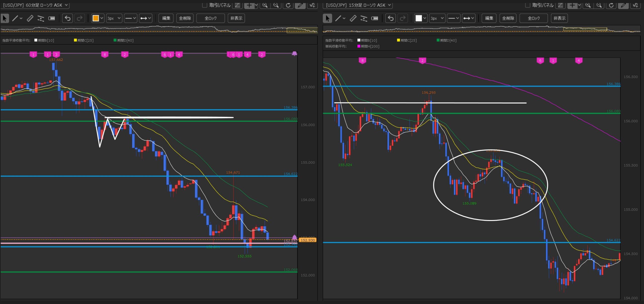Click zoom-out magnifier on the 15分足 chart
The height and width of the screenshot is (304, 644).
(599, 5)
